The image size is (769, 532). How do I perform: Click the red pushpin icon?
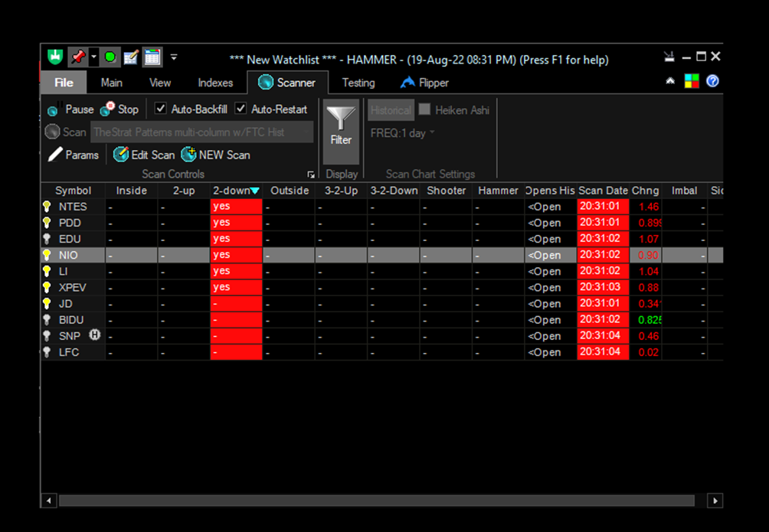tap(78, 57)
